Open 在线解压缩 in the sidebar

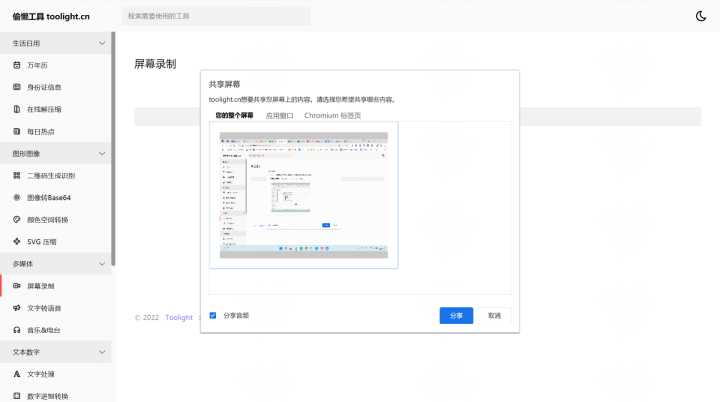44,109
